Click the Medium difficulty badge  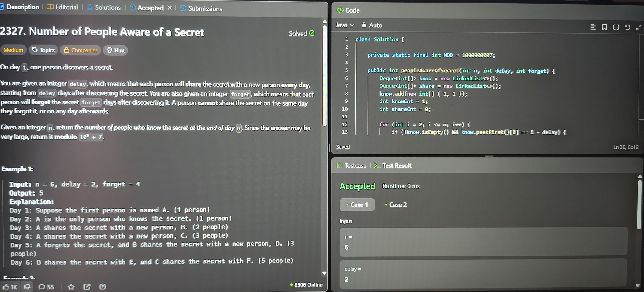(13, 50)
